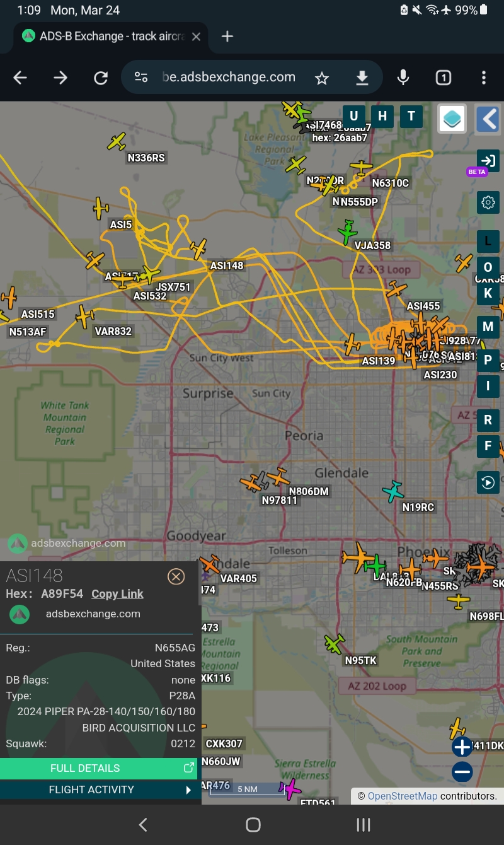Open map settings gear icon
504x845 pixels.
pyautogui.click(x=488, y=202)
